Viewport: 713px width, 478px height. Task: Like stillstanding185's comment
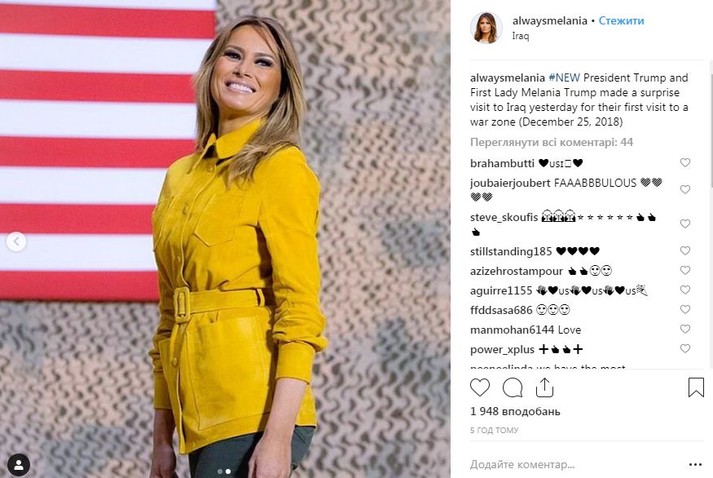pyautogui.click(x=685, y=250)
